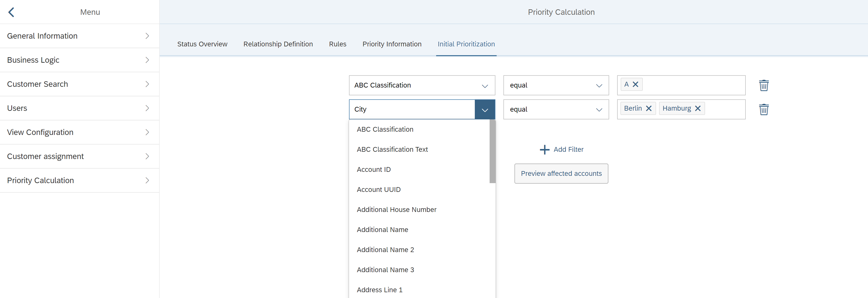This screenshot has width=868, height=298.
Task: Choose ABC Classification Text option
Action: click(x=419, y=150)
